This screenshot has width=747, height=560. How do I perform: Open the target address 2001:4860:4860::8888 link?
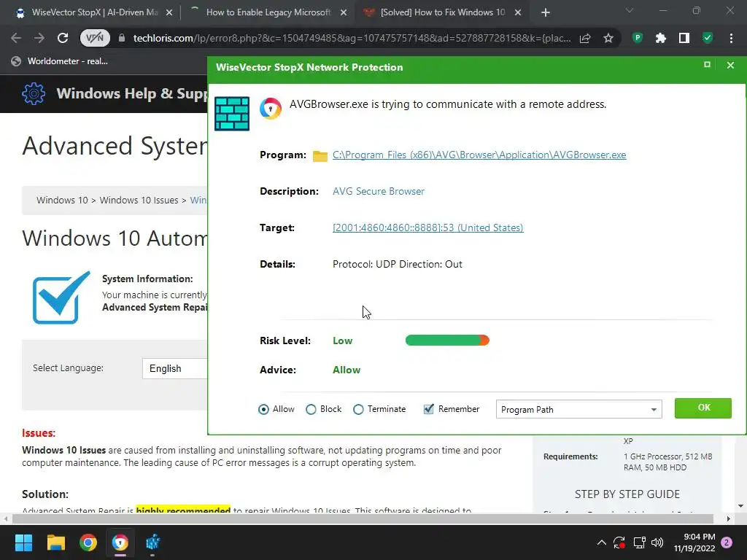click(427, 227)
